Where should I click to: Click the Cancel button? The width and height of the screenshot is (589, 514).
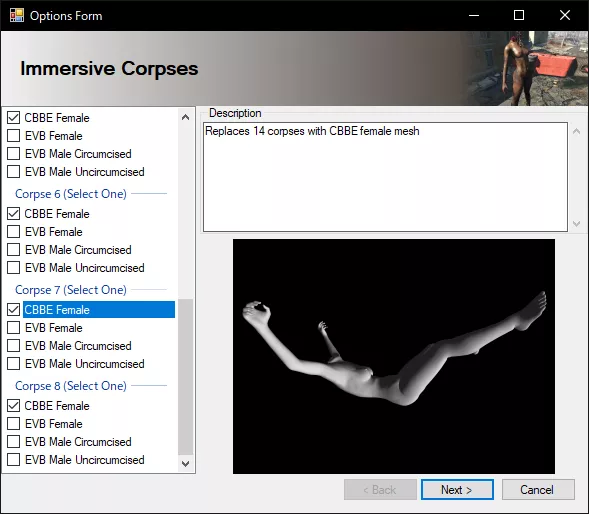click(x=538, y=490)
